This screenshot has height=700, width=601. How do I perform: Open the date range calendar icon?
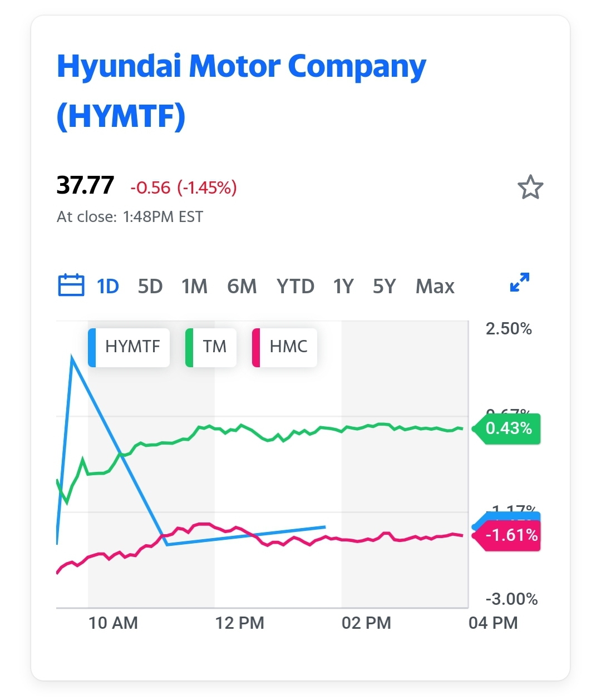tap(71, 285)
